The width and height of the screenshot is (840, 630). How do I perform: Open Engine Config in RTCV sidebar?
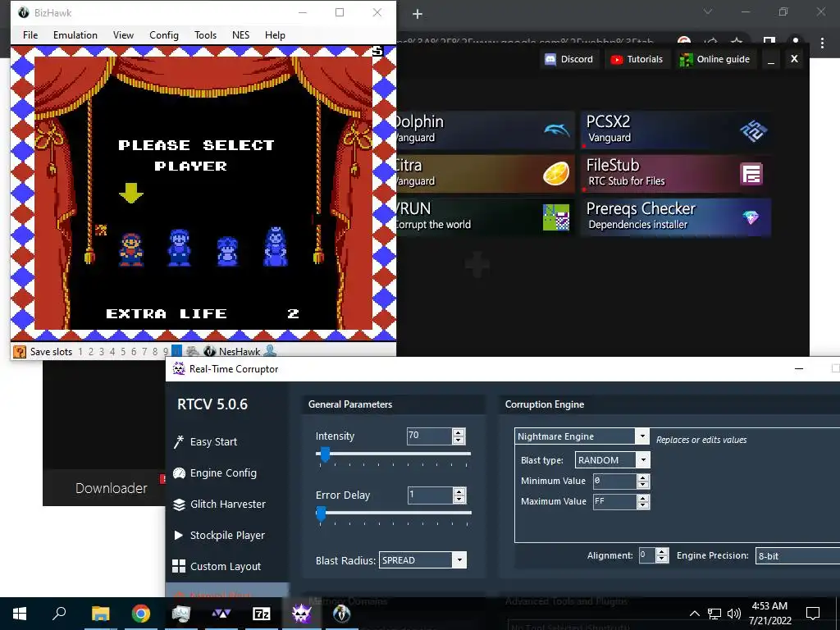pyautogui.click(x=228, y=473)
